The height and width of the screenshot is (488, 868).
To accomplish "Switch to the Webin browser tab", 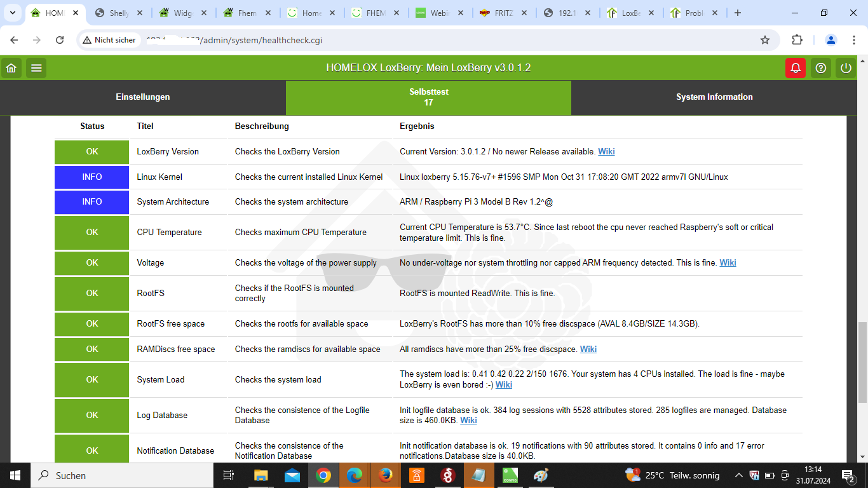I will tap(438, 13).
